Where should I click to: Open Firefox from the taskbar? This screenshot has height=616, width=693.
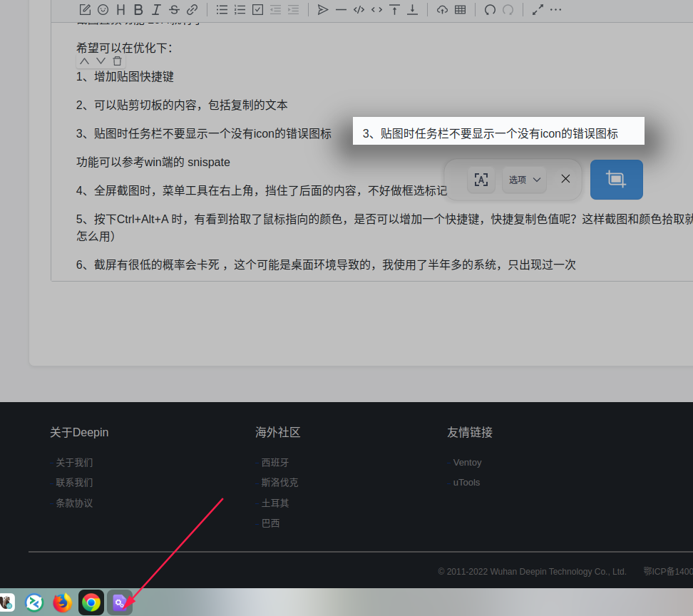pyautogui.click(x=62, y=602)
